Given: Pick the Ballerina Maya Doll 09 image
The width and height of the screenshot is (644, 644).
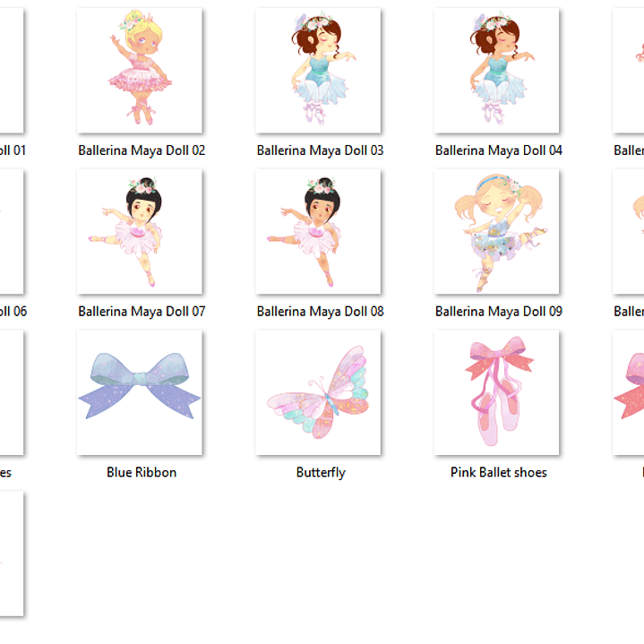Looking at the screenshot, I should coord(497,232).
